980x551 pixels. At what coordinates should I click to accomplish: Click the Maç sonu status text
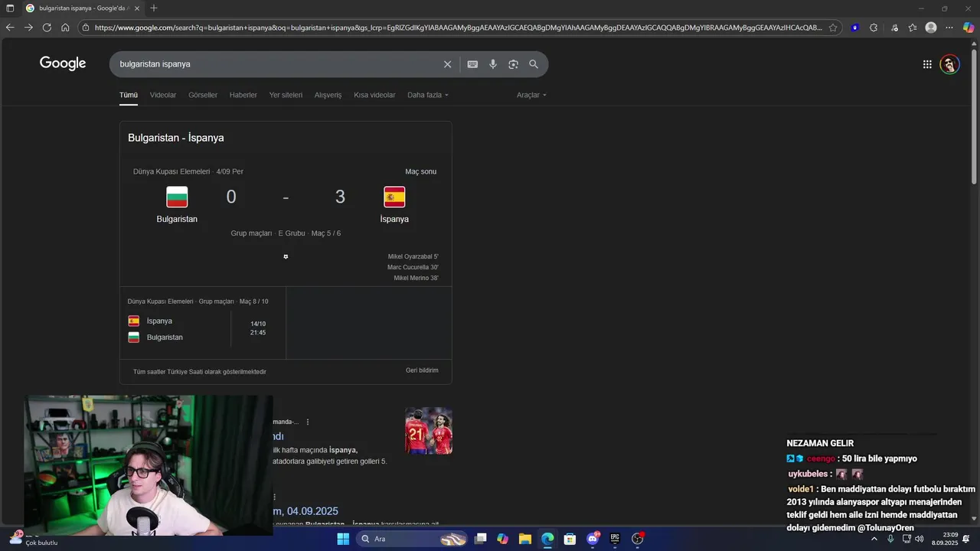coord(420,171)
